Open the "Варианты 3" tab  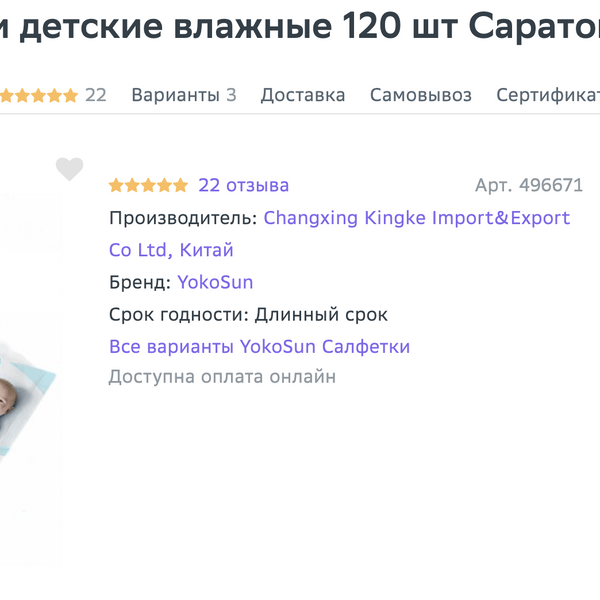[184, 95]
